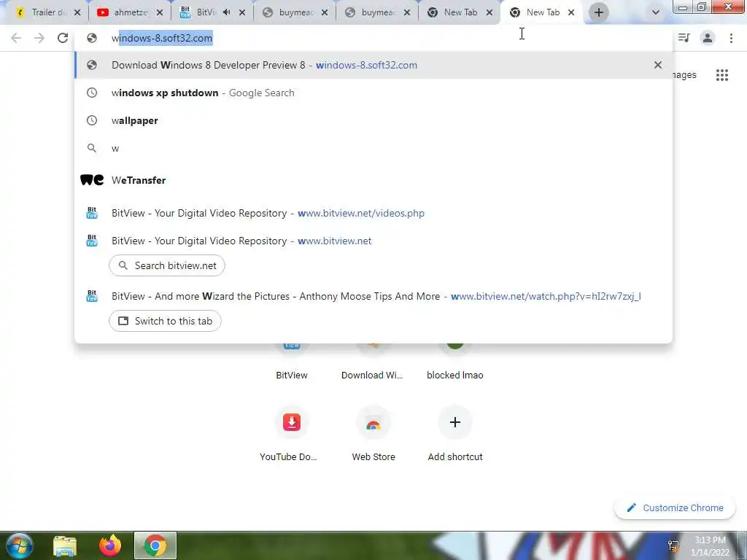Open the bitview.net/videos.php suggestion
Screen dimensions: 747x560
[x=373, y=213]
